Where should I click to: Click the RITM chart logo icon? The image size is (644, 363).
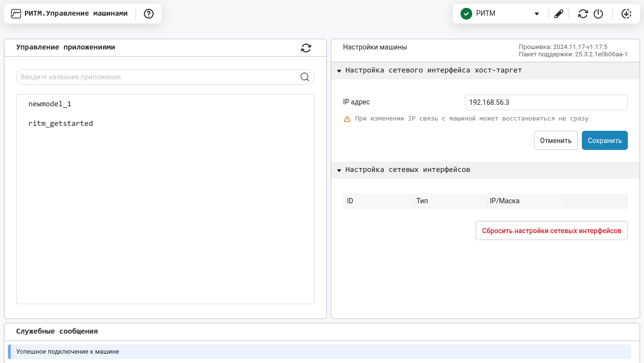coord(16,14)
